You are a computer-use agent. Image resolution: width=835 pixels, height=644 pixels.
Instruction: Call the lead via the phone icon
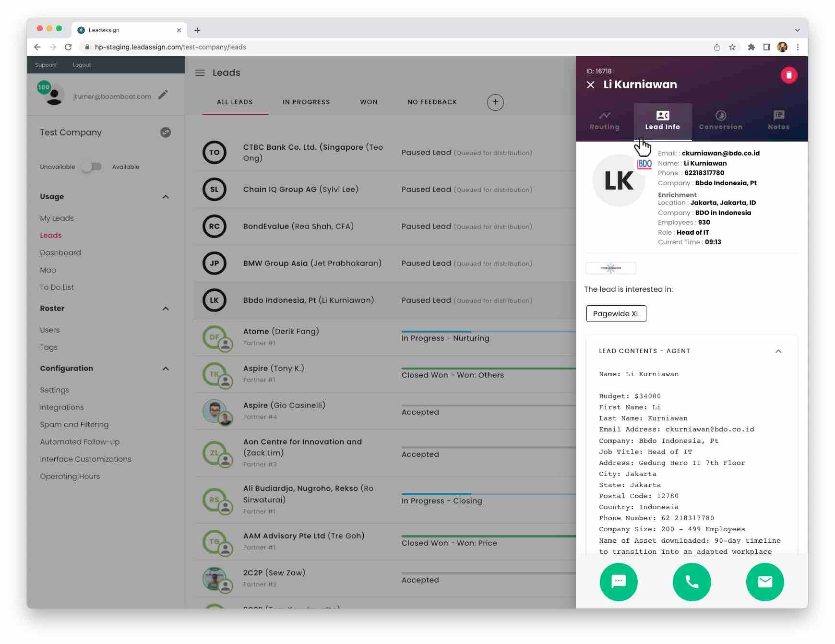tap(692, 582)
